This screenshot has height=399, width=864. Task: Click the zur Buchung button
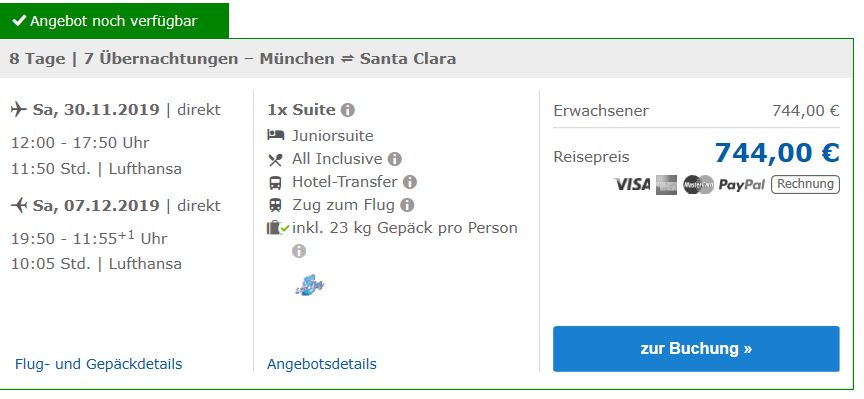click(696, 349)
